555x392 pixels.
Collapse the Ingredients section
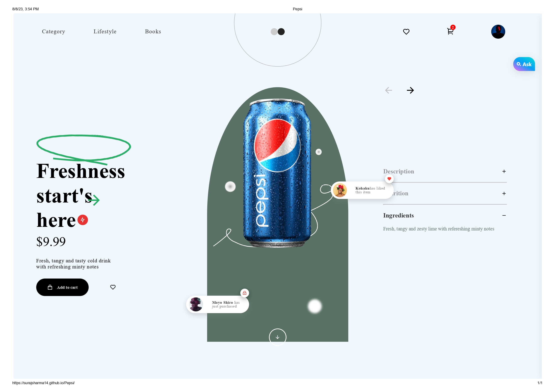point(504,215)
